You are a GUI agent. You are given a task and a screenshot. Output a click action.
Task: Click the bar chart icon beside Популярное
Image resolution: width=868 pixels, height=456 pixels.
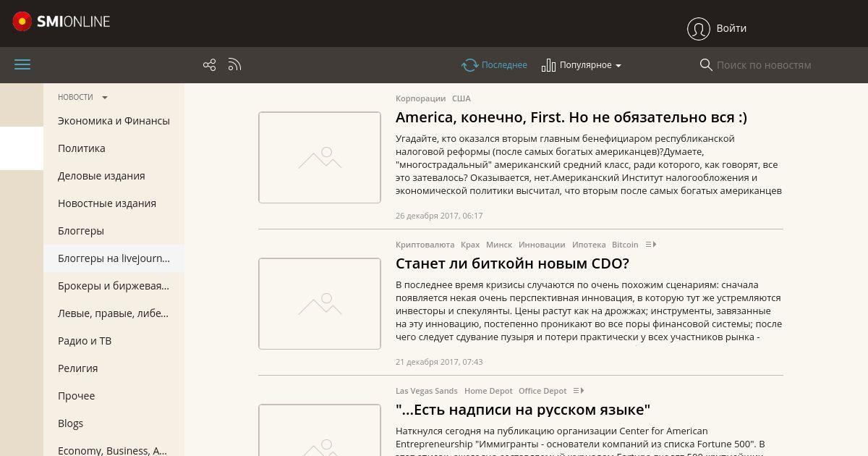pos(549,65)
